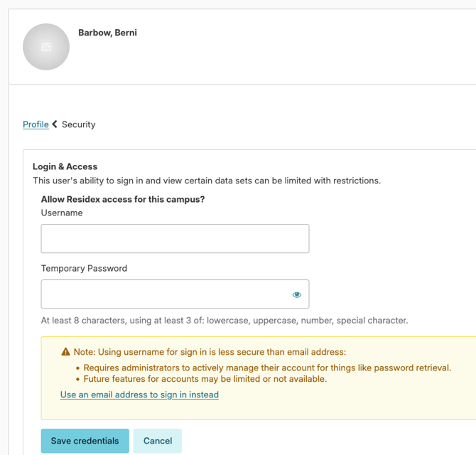The width and height of the screenshot is (476, 455).
Task: Focus the Username input field
Action: (175, 238)
